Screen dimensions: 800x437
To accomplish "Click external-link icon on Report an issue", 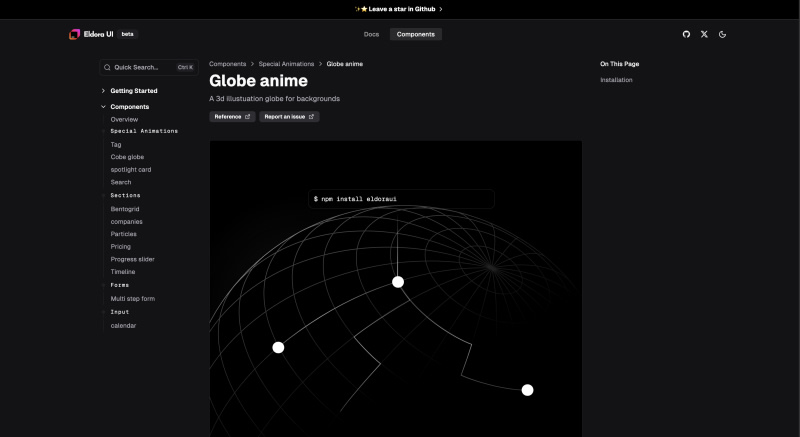I will 311,116.
